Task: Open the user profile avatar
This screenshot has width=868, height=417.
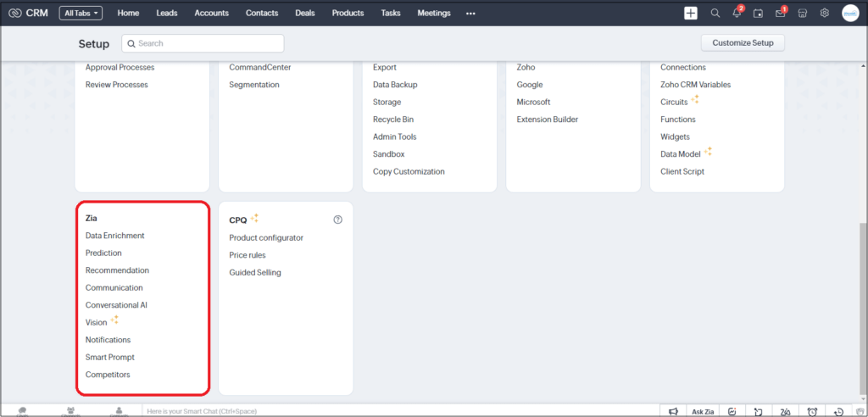Action: click(x=850, y=13)
